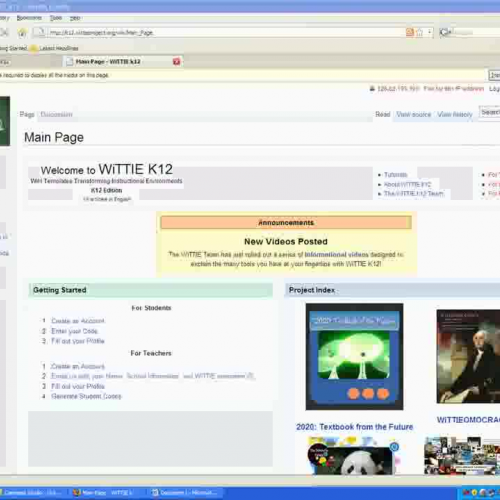Open the View source tab
Image resolution: width=500 pixels, height=500 pixels.
414,114
